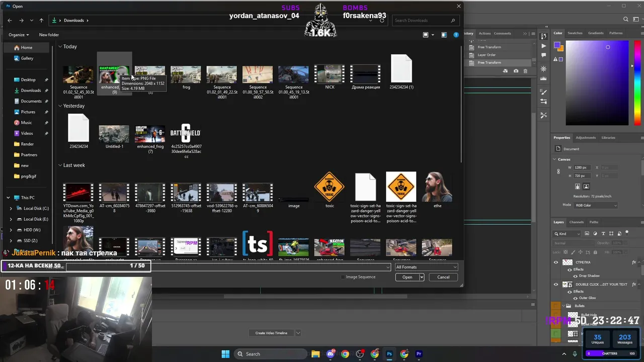The image size is (644, 362).
Task: Click the Search Downloads field
Action: pyautogui.click(x=425, y=21)
